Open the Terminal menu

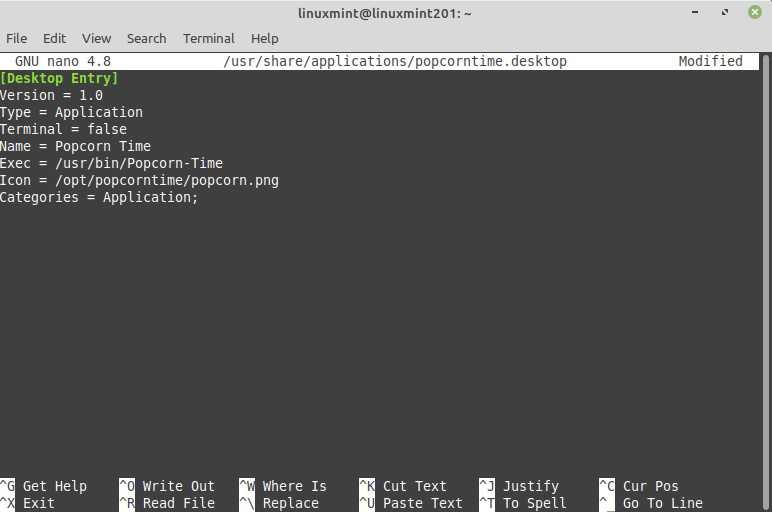209,38
